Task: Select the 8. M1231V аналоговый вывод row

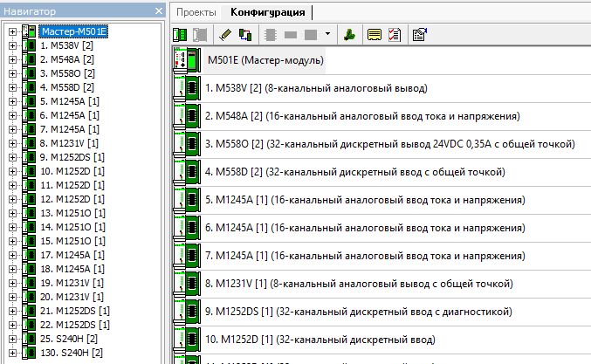Action: pos(381,284)
